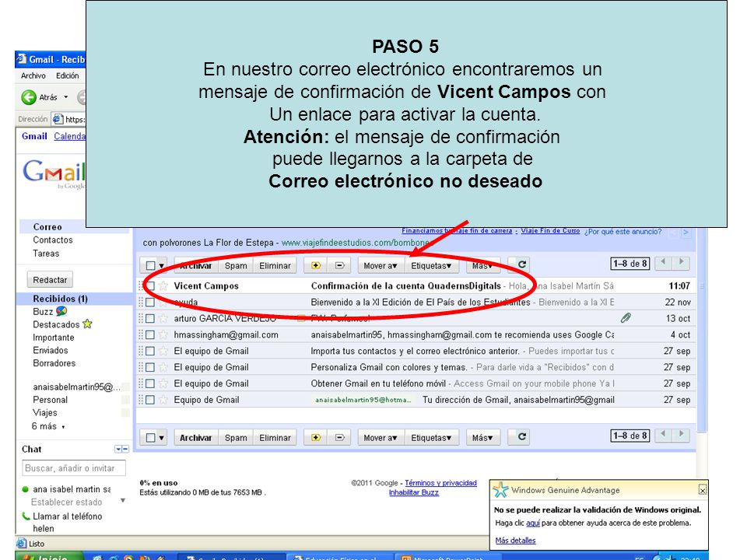Click the bottom Archivar button
This screenshot has width=747, height=560.
[196, 437]
